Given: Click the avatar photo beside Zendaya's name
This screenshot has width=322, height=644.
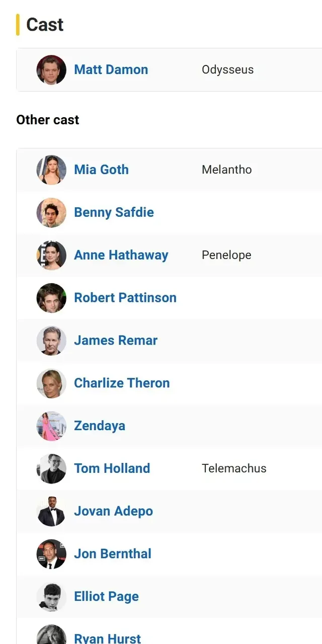Looking at the screenshot, I should coord(51,426).
